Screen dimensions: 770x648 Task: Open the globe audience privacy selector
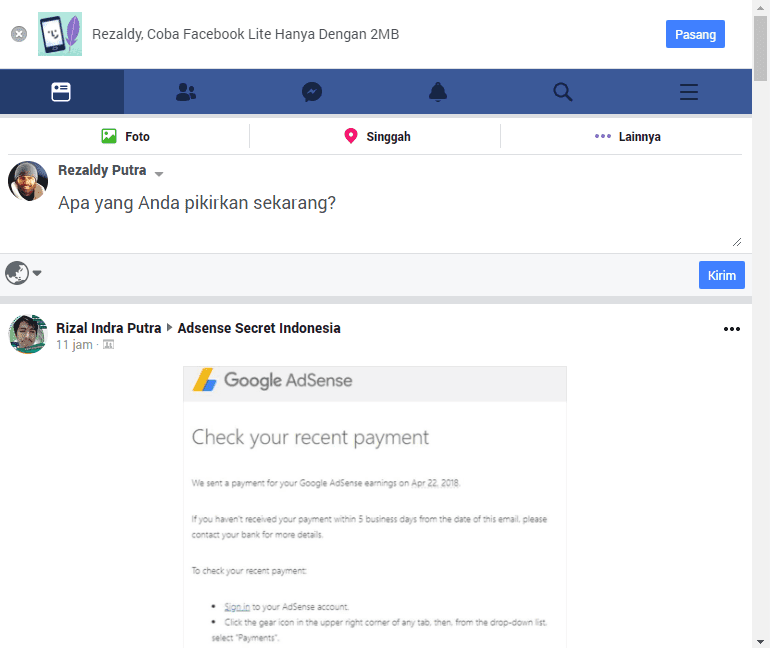pos(23,273)
